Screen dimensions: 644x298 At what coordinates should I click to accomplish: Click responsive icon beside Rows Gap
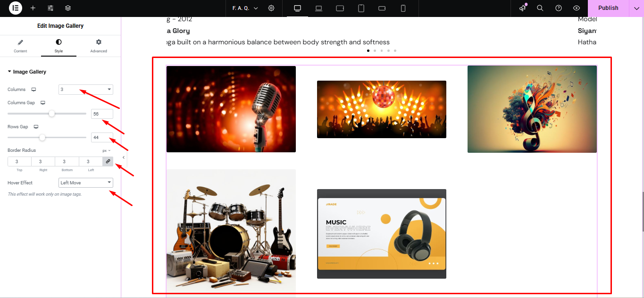[36, 127]
